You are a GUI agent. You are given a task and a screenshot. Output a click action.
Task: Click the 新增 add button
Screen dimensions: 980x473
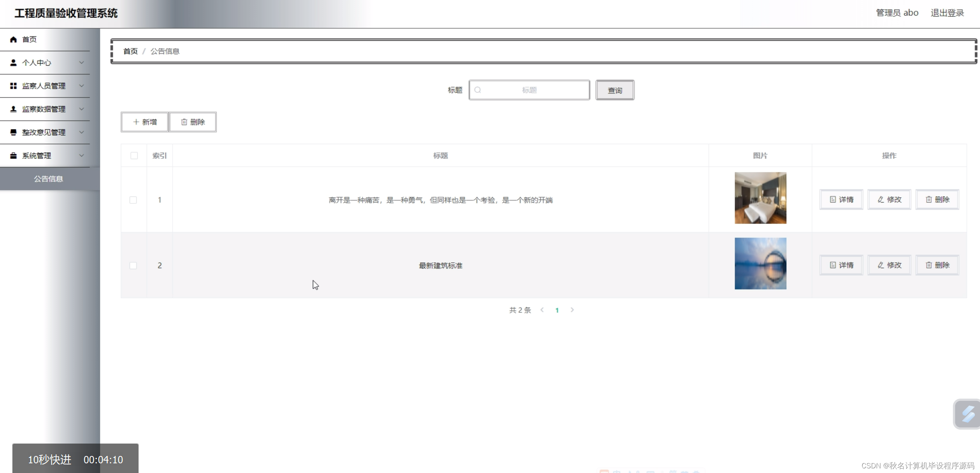coord(145,122)
